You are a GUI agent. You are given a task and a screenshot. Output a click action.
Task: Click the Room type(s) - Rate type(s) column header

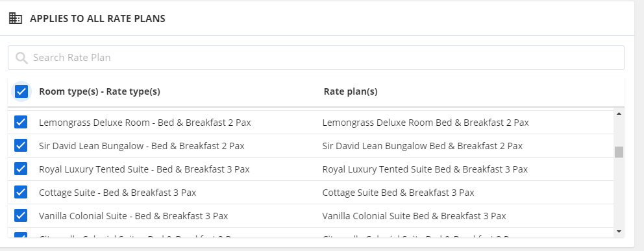pos(100,91)
